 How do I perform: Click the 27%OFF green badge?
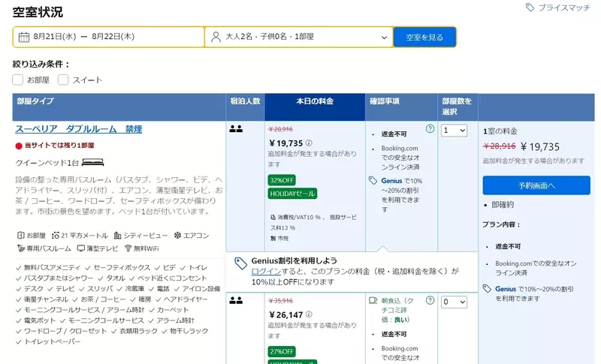click(282, 351)
